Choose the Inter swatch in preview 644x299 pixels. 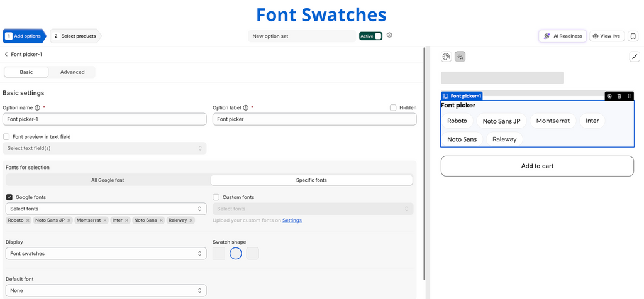point(592,121)
